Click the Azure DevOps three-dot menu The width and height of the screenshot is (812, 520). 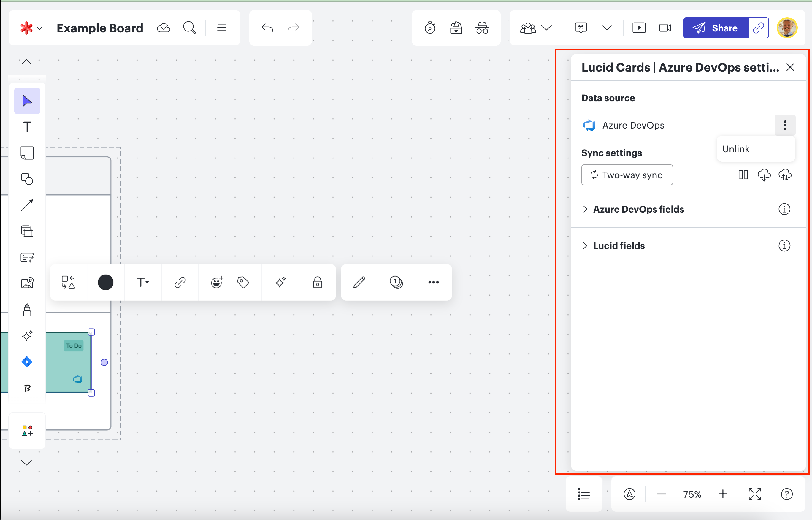tap(785, 125)
